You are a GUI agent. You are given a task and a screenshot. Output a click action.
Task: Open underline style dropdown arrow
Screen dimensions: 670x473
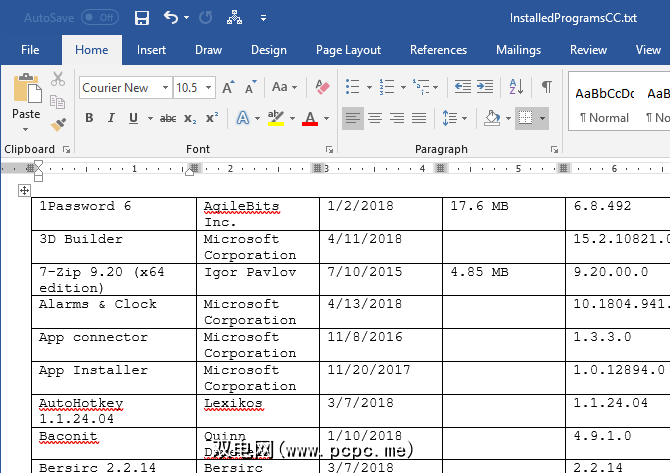(150, 118)
